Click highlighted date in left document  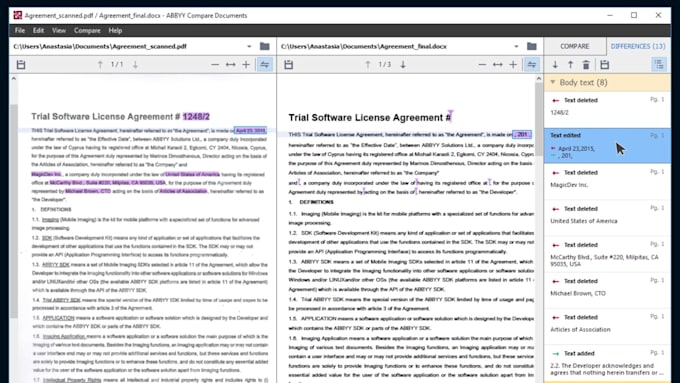(x=250, y=131)
